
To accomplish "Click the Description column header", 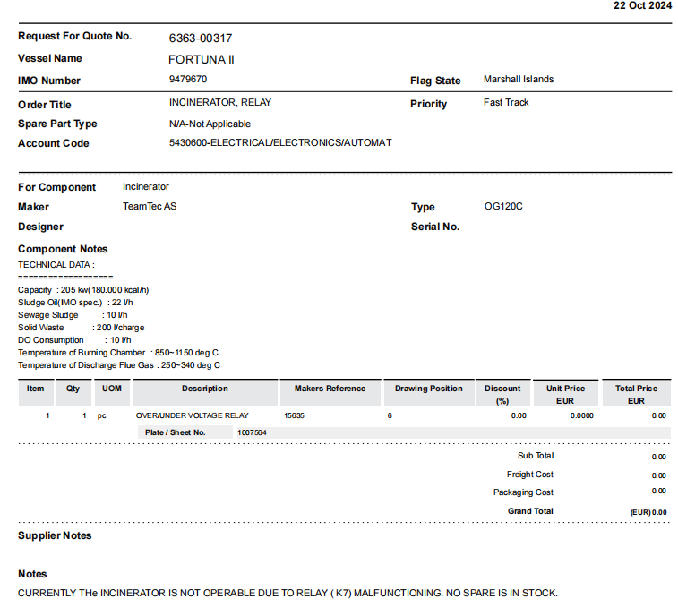I will click(x=205, y=389).
